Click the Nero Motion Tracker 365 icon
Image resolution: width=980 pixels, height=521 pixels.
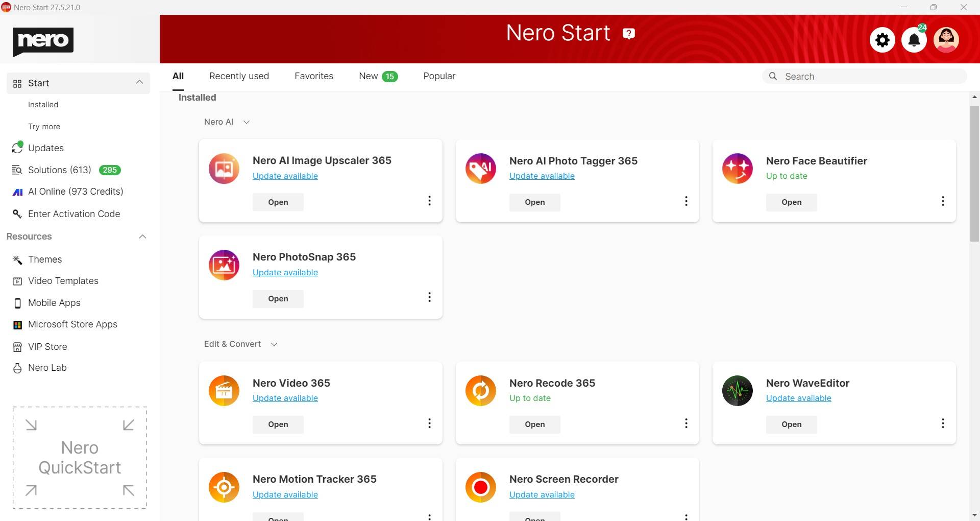click(224, 487)
